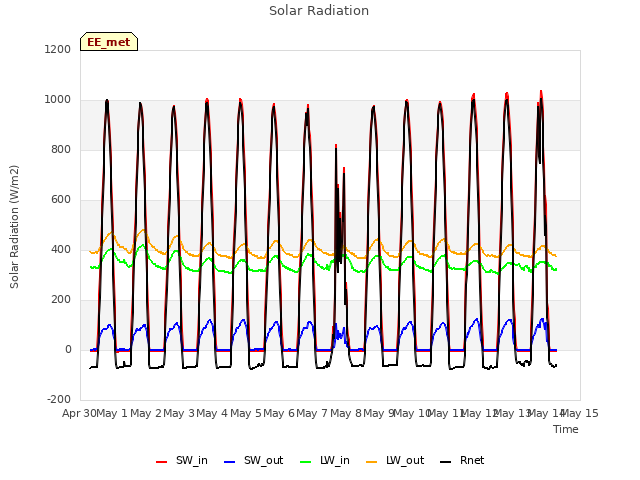Click the EE_met annotation label

click(x=109, y=42)
